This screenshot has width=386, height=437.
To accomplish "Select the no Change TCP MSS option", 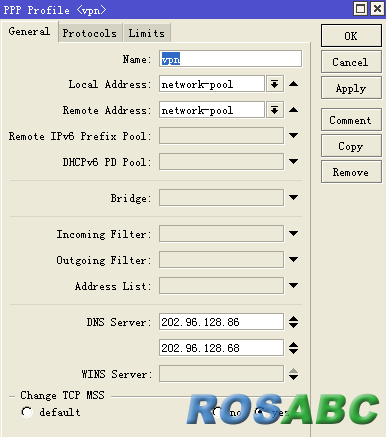I will tap(217, 412).
